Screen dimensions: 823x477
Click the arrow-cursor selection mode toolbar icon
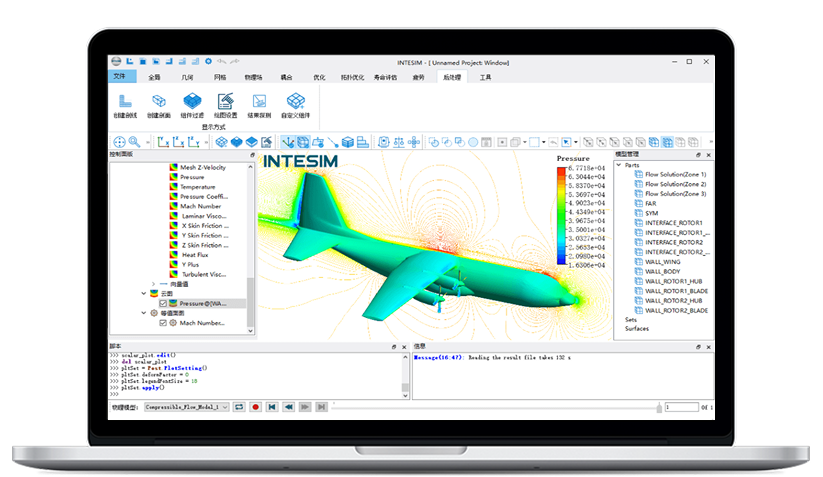pyautogui.click(x=566, y=142)
